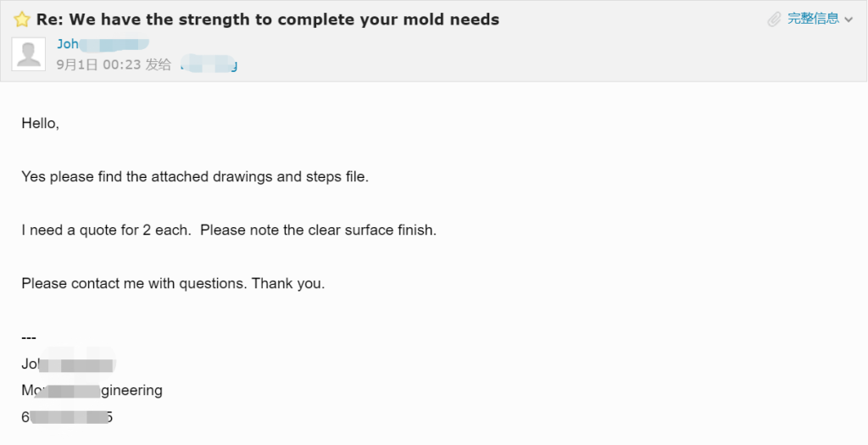This screenshot has height=445, width=868.
Task: Open the blurred recipient name after 发给
Action: click(209, 64)
